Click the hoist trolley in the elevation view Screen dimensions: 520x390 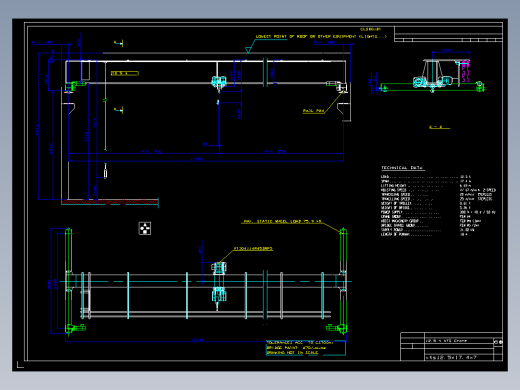click(218, 82)
